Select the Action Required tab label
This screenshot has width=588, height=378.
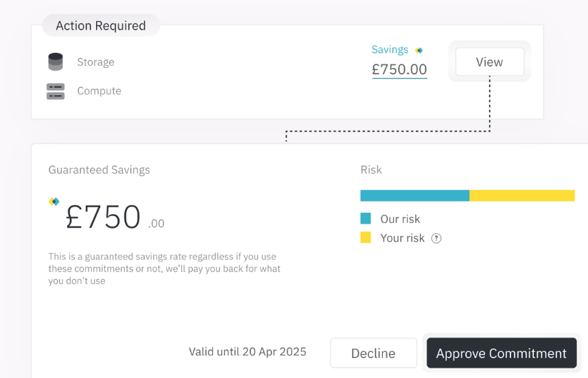[101, 25]
